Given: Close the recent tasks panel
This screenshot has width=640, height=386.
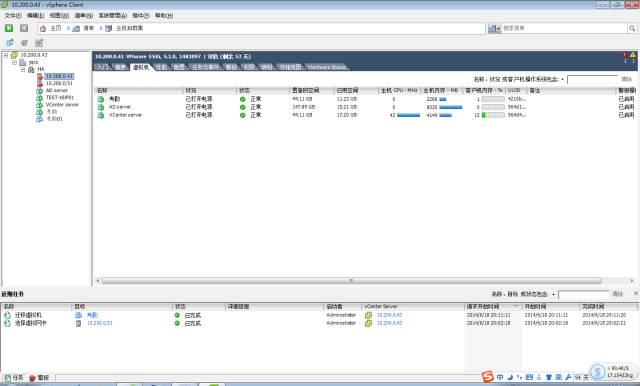Looking at the screenshot, I should pos(636,293).
